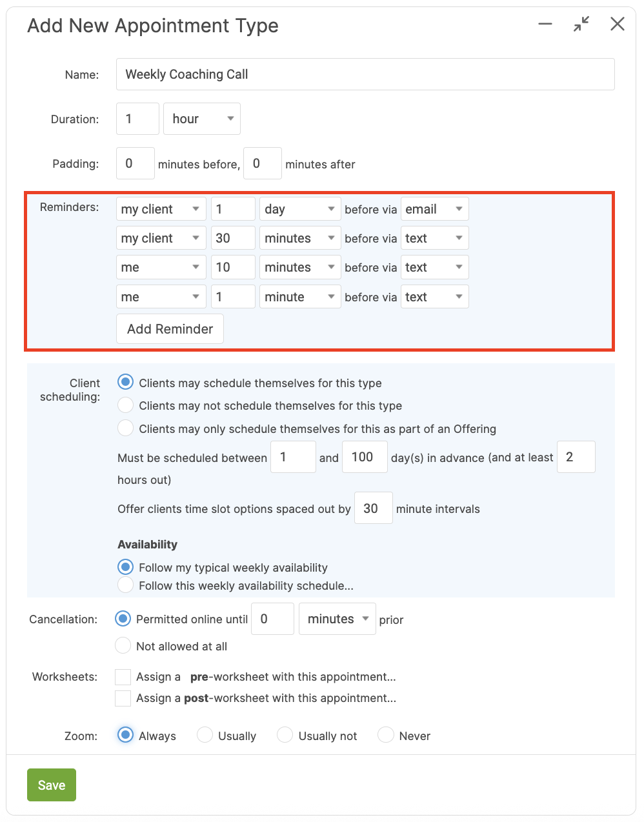The image size is (644, 822).
Task: Click the Name field with Weekly Coaching Call
Action: [x=365, y=74]
